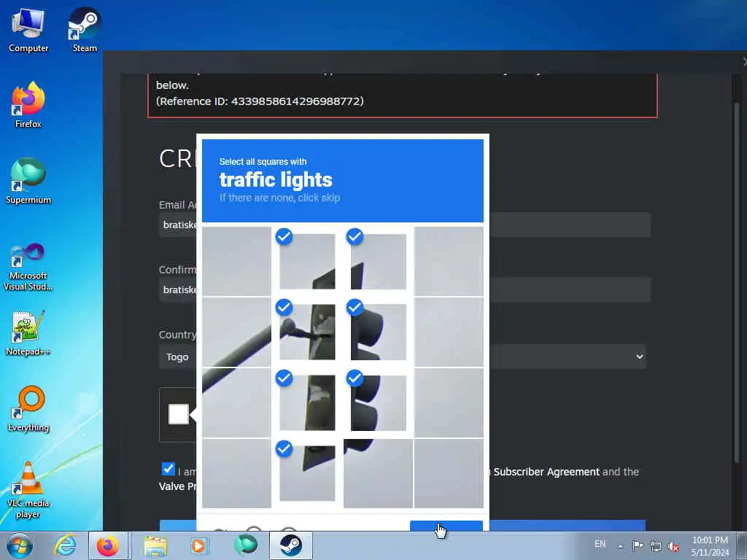Select the Everything search desktop shortcut
The image size is (747, 560).
coord(28,408)
